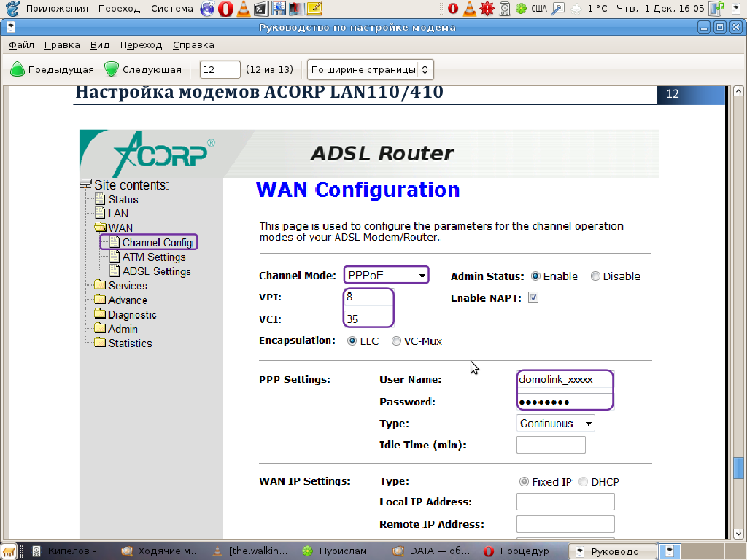Open the Правка menu

[62, 44]
